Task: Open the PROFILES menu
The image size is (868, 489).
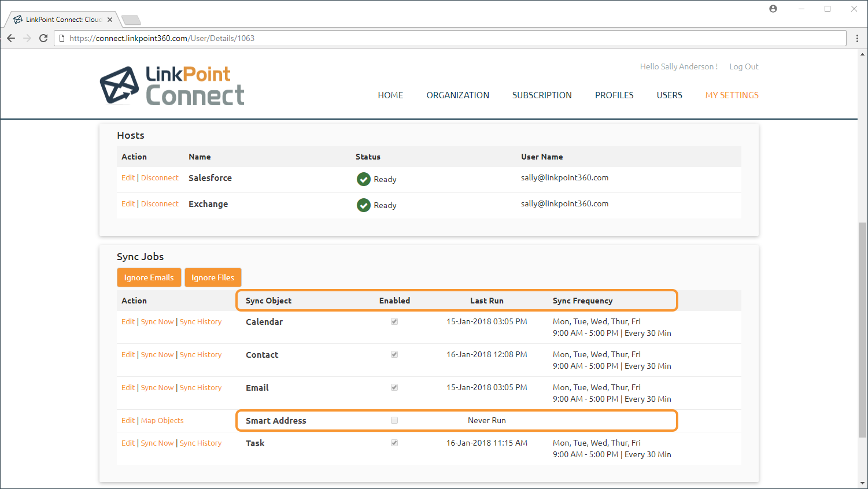Action: tap(614, 95)
